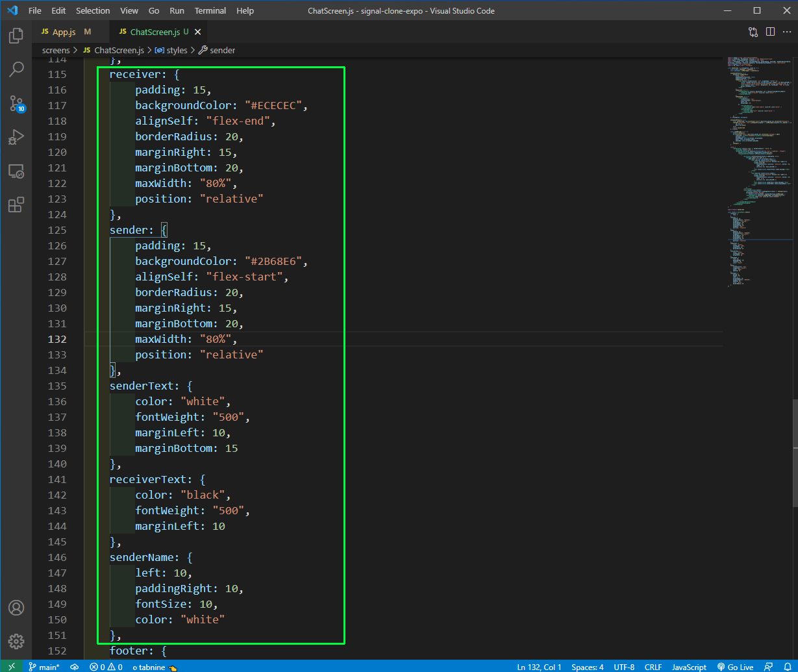Click the tabnine status bar item
This screenshot has height=672, width=798.
[x=155, y=667]
